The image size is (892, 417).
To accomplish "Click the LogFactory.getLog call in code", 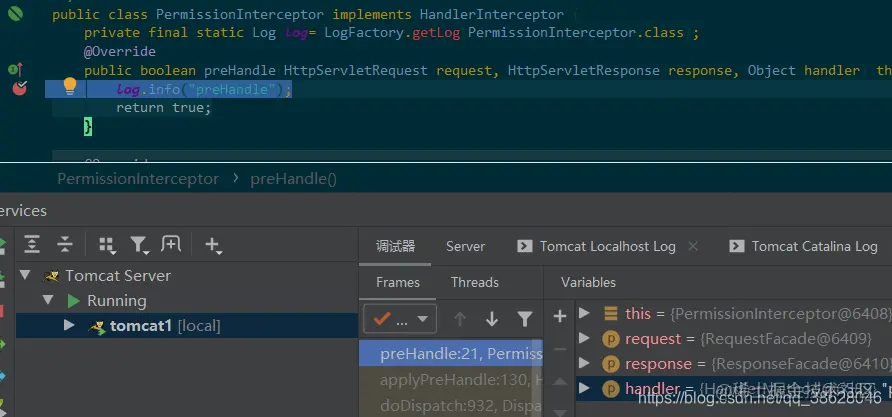I will point(392,33).
